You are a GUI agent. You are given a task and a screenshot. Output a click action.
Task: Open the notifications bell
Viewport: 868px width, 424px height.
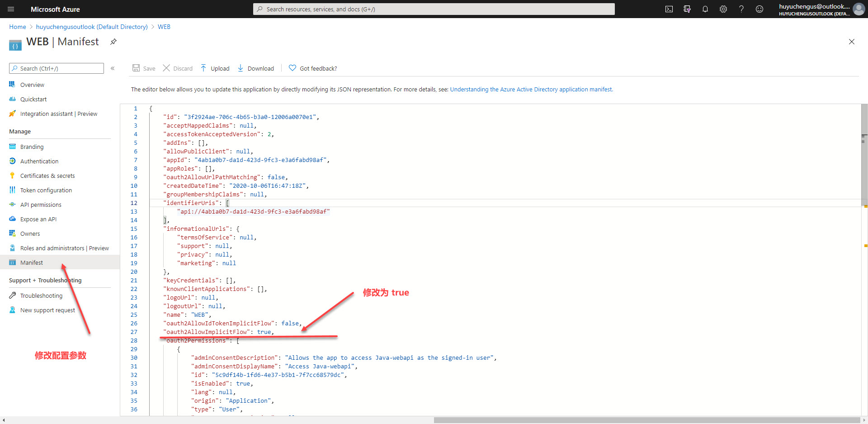(x=705, y=9)
